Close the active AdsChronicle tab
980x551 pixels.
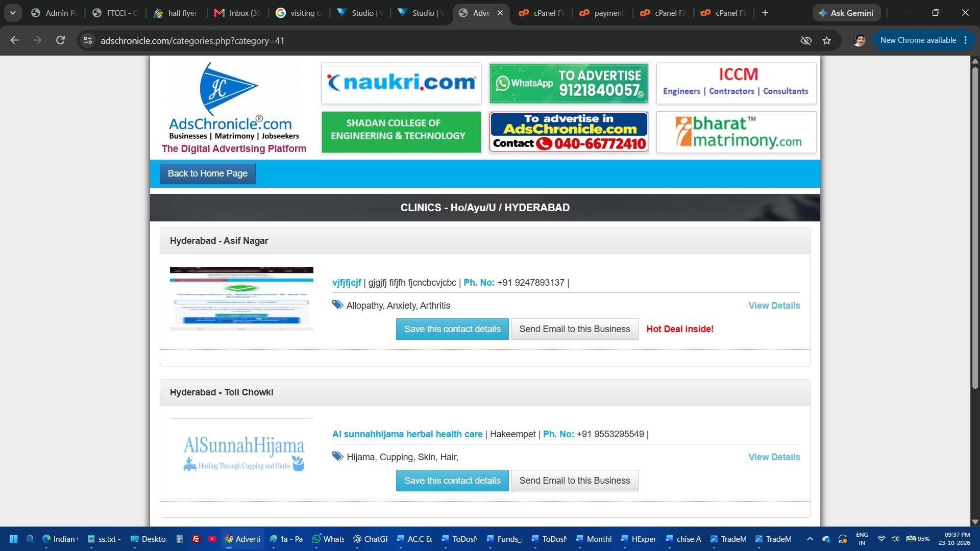[x=500, y=13]
